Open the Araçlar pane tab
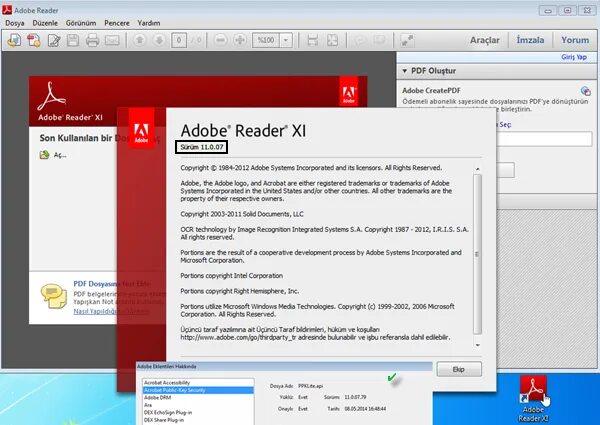The width and height of the screenshot is (600, 425). [x=484, y=40]
